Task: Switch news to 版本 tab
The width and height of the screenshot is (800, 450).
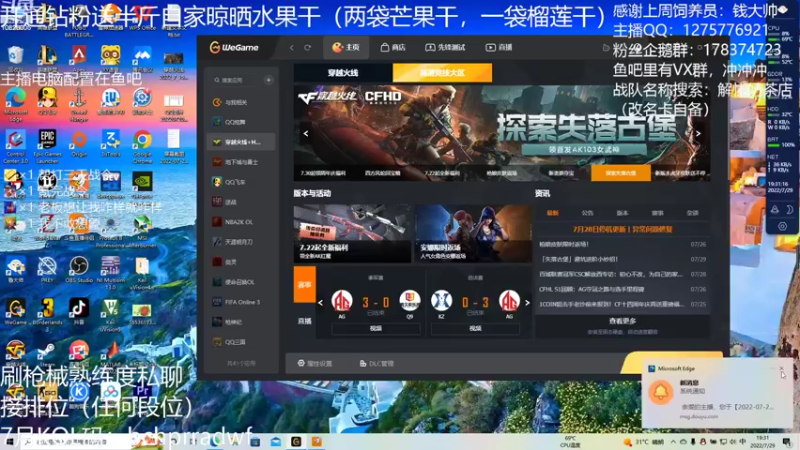Action: point(622,213)
